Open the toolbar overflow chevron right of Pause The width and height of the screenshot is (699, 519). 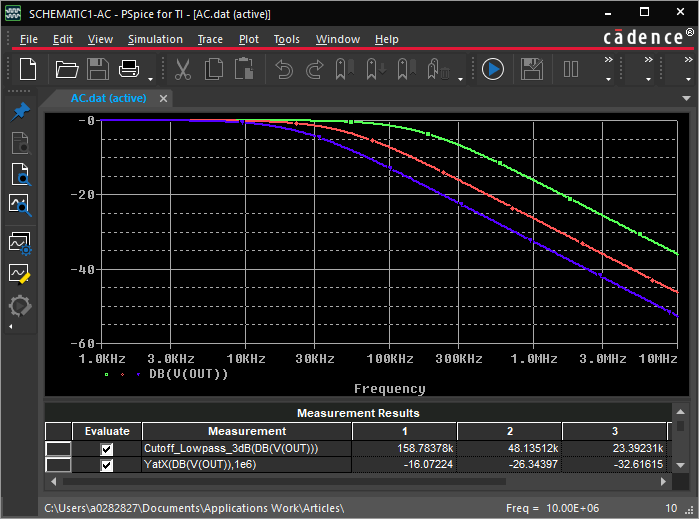point(608,60)
